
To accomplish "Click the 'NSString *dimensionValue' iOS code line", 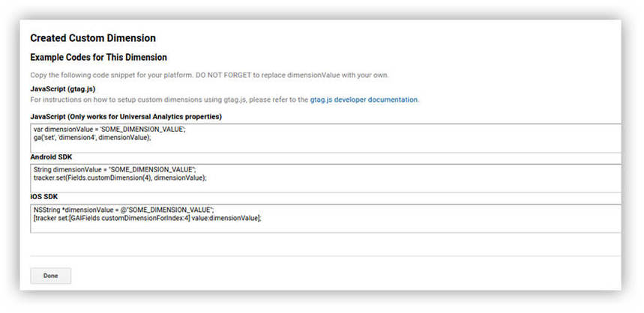I will [124, 209].
